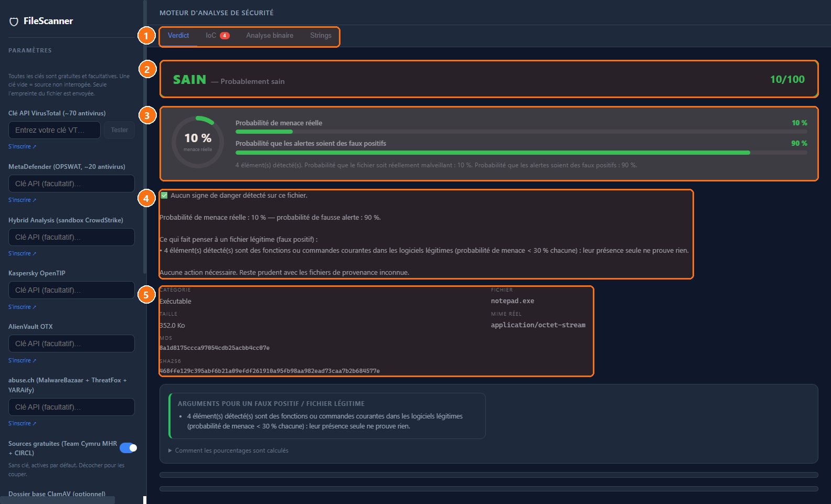Switch to the IoC tab
Image resolution: width=831 pixels, height=504 pixels.
point(218,36)
